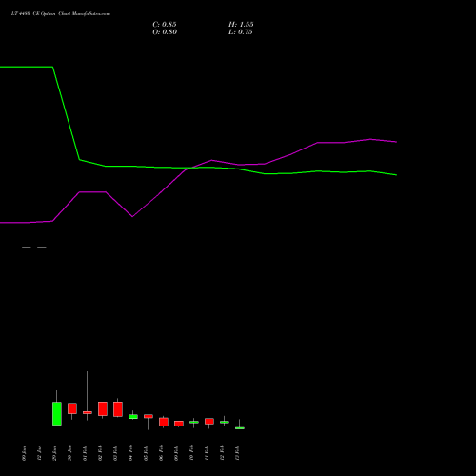The image size is (476, 476).
Task: Click the chart title text at top left
Action: click(x=61, y=14)
